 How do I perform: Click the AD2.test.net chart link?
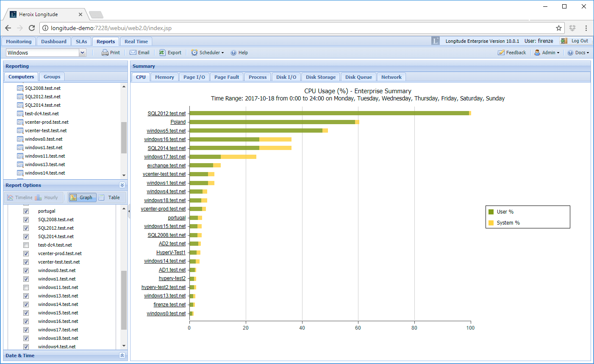pyautogui.click(x=172, y=244)
